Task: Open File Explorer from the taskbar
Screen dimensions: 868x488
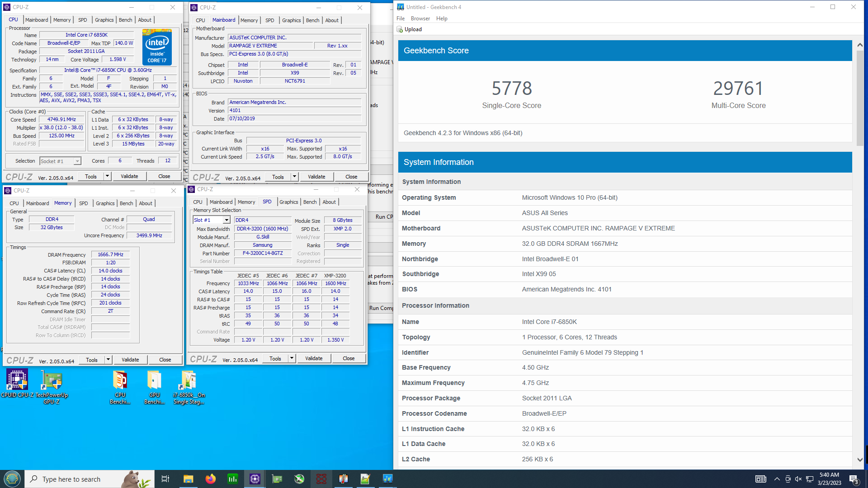Action: pos(189,479)
